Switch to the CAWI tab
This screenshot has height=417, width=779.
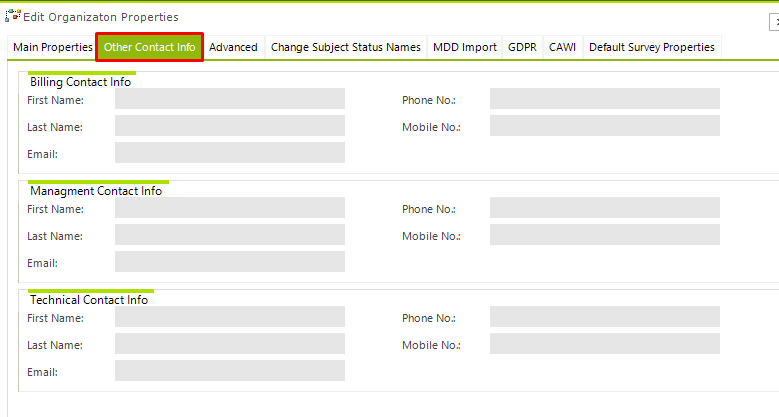coord(562,47)
